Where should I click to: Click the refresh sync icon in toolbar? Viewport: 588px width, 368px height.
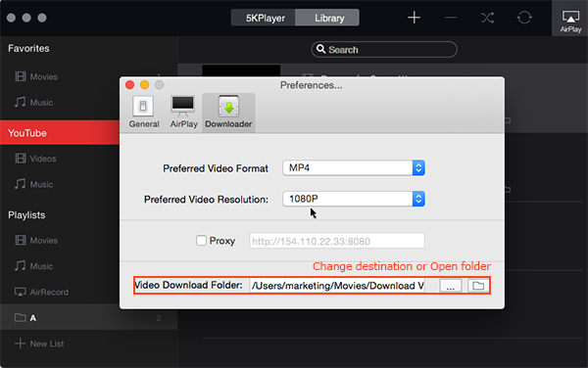524,18
